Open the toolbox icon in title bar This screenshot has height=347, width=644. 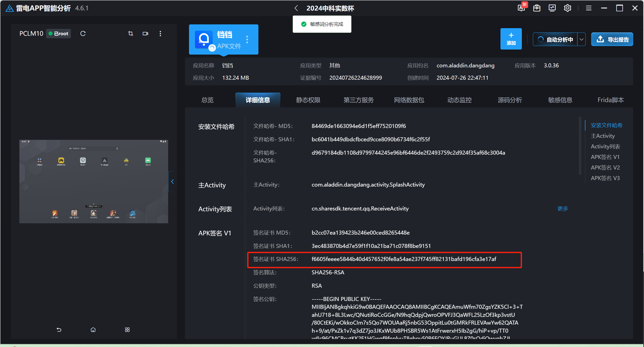pyautogui.click(x=537, y=8)
